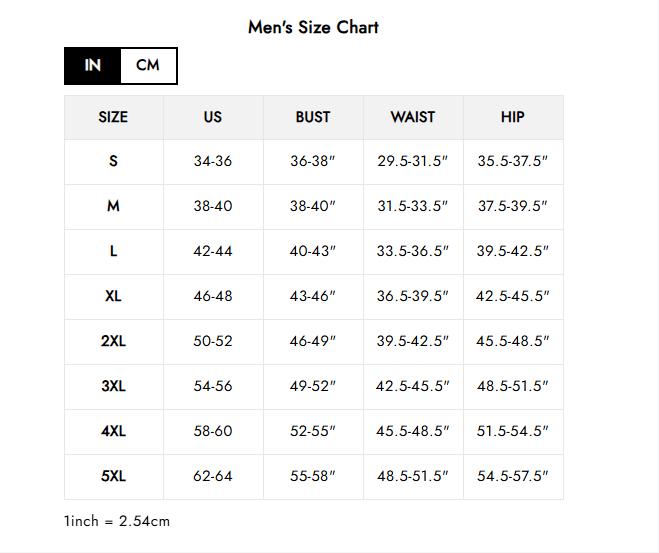659x553 pixels.
Task: Click the US column header
Action: [212, 117]
